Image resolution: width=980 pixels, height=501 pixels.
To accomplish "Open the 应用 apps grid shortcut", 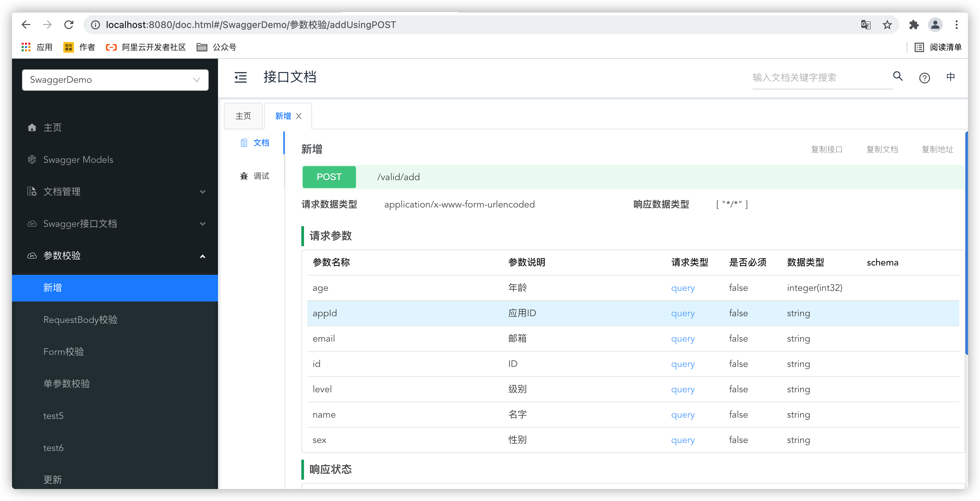I will pyautogui.click(x=37, y=47).
